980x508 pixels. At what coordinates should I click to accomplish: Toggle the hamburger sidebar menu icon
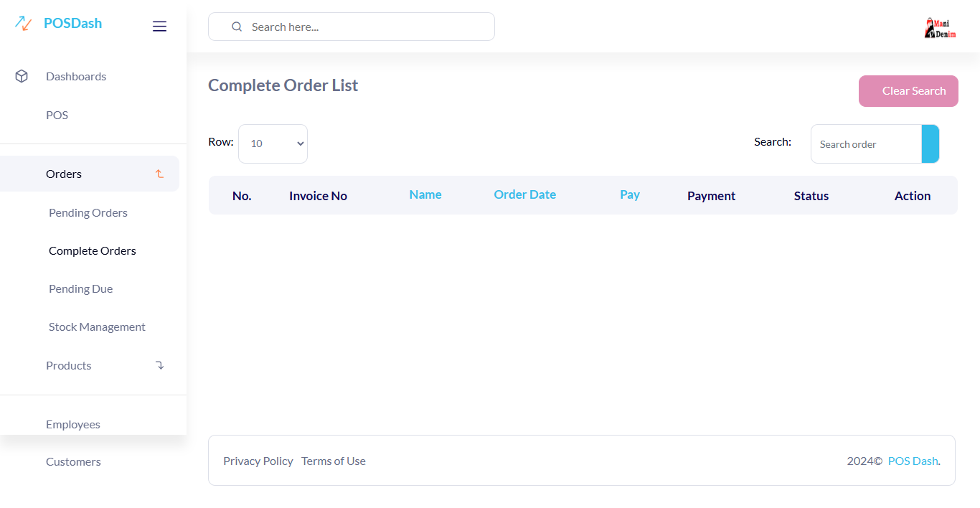coord(159,27)
